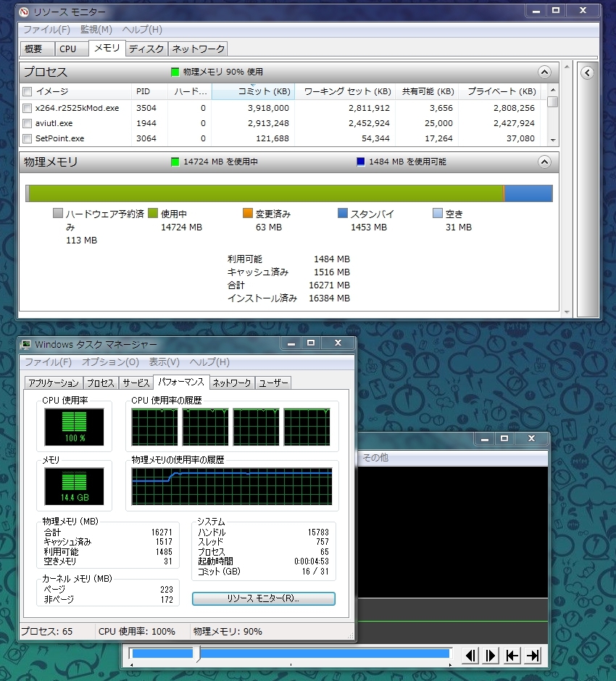The image size is (616, 681).
Task: Click status bar text プロセス: 65
Action: pyautogui.click(x=47, y=632)
